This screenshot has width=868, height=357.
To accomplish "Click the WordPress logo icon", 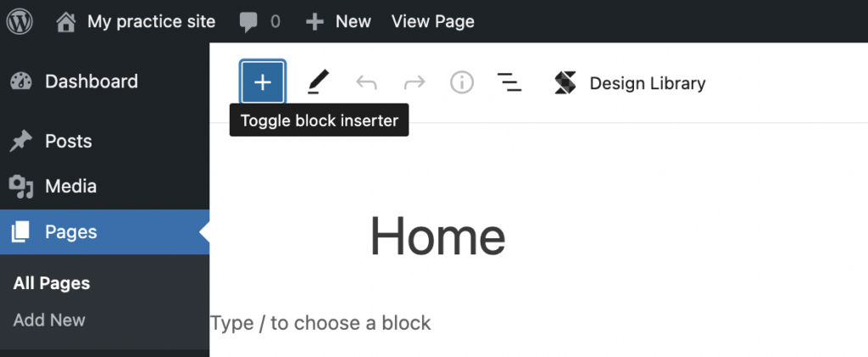I will tap(20, 21).
